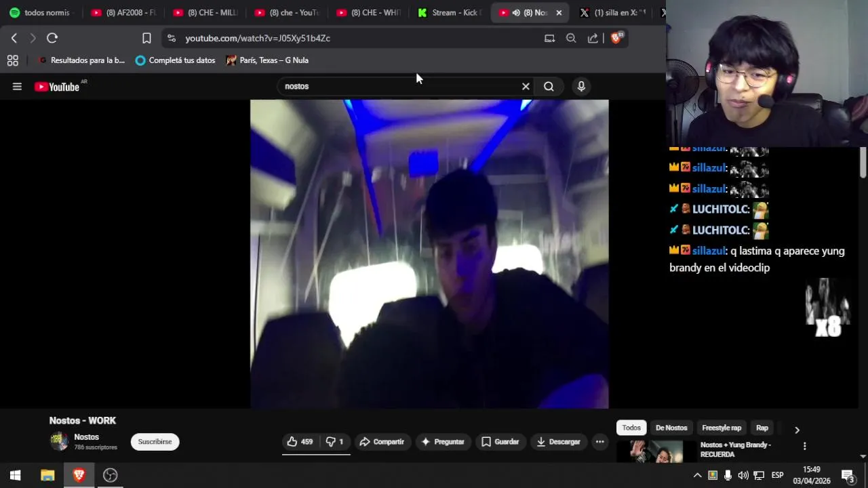Image resolution: width=868 pixels, height=488 pixels.
Task: Show more filter chips with the arrow
Action: 797,430
